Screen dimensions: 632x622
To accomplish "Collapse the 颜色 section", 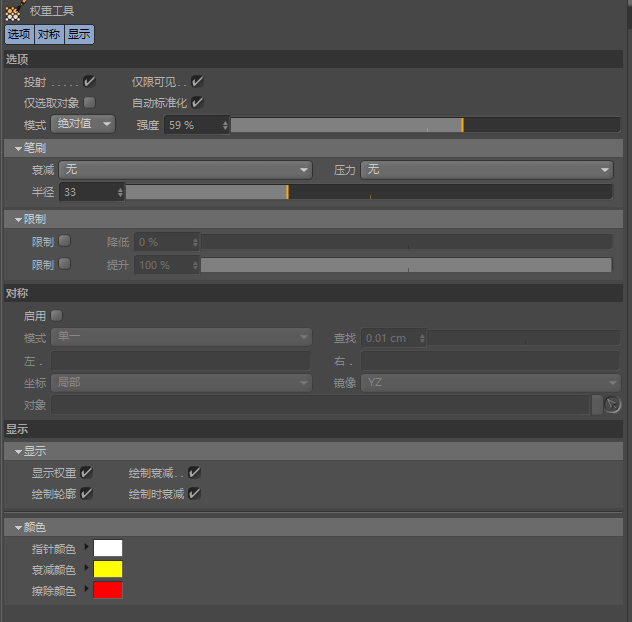I will (x=18, y=527).
